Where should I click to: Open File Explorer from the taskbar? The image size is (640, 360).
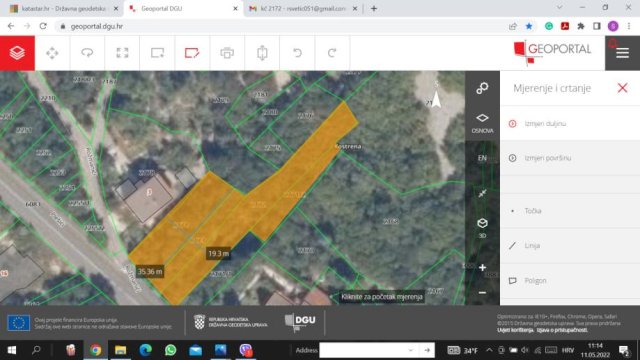click(x=120, y=350)
